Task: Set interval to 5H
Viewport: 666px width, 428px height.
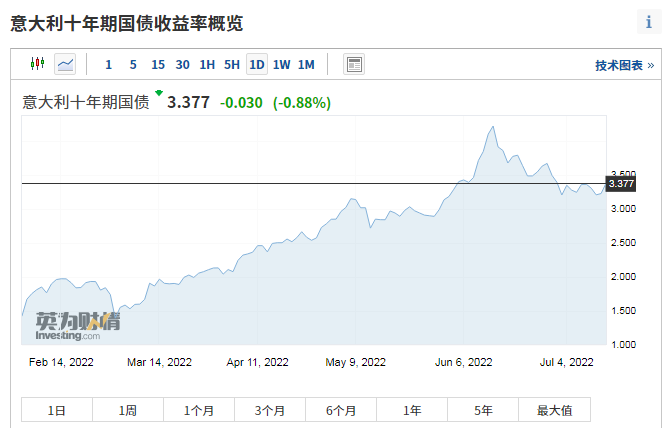Action: tap(232, 65)
